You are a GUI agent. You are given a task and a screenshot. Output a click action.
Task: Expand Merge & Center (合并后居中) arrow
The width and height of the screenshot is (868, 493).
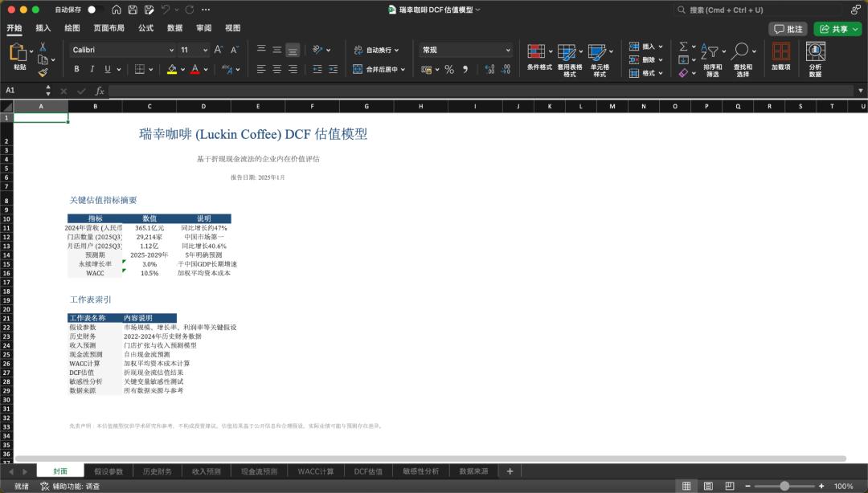pos(403,70)
